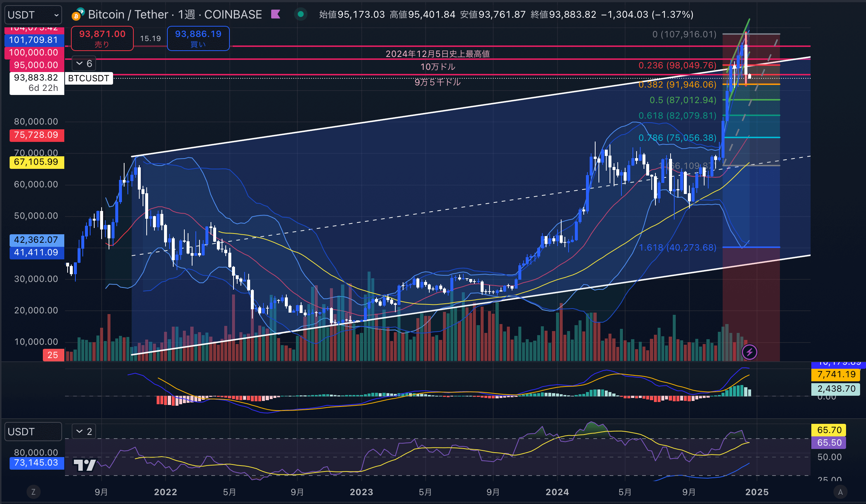This screenshot has height=504, width=866.
Task: Click the −1,304.03 (−1.37%) change value
Action: 647,14
